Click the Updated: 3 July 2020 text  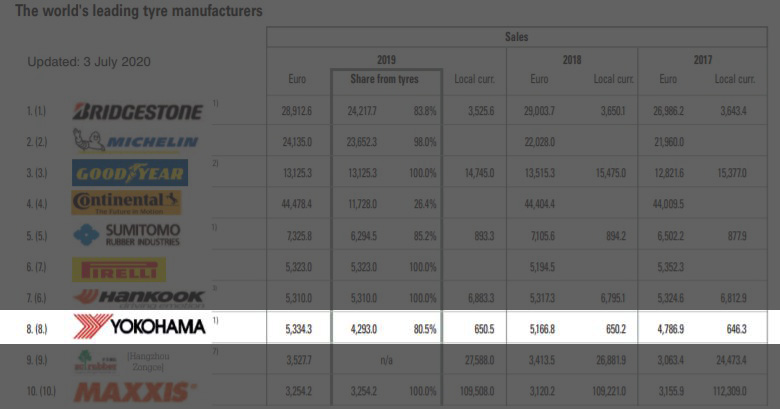pos(89,62)
